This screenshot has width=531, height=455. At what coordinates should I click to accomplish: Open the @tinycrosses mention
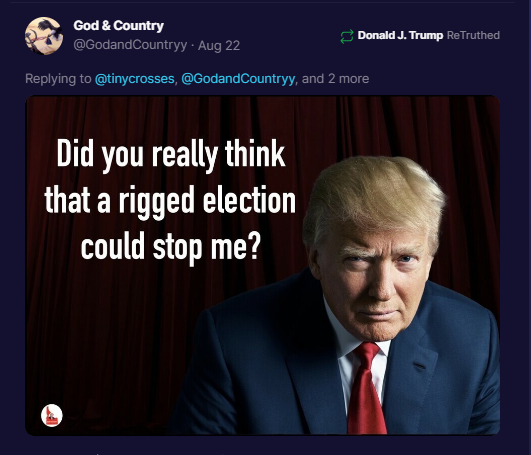[135, 79]
